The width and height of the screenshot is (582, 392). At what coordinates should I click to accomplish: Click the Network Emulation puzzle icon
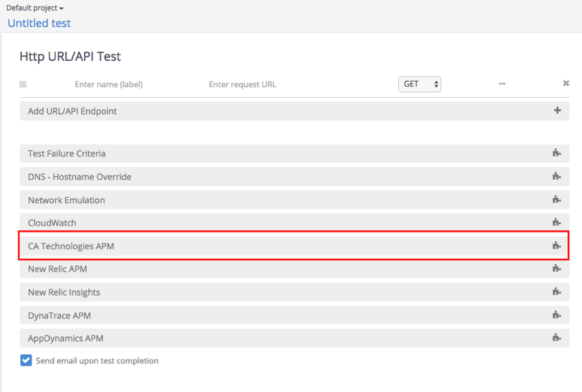tap(556, 200)
